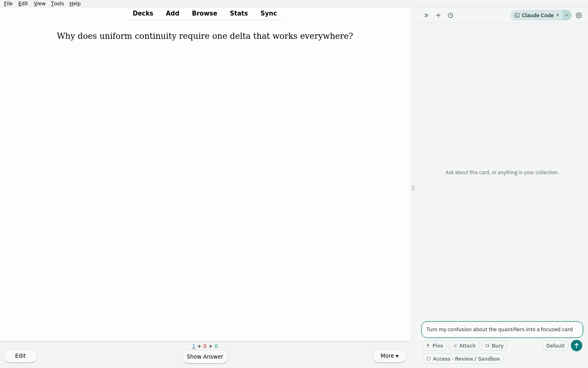Open the Help menu
Viewport: 588px width, 368px height.
tap(75, 3)
